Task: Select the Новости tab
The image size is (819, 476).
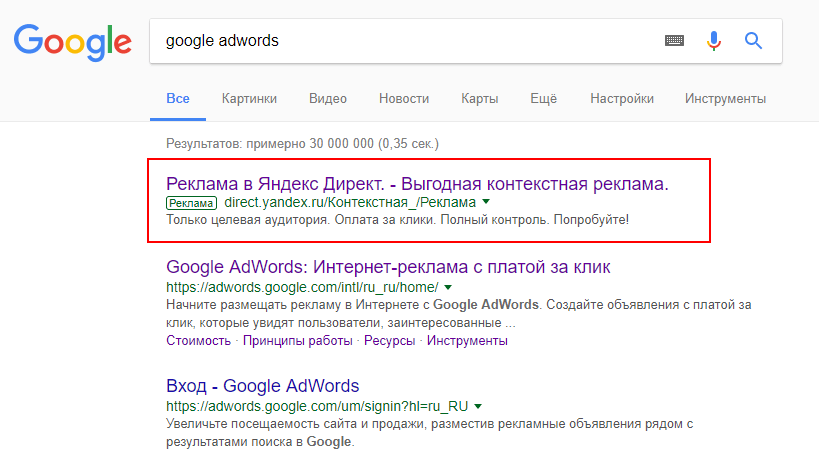Action: [404, 99]
